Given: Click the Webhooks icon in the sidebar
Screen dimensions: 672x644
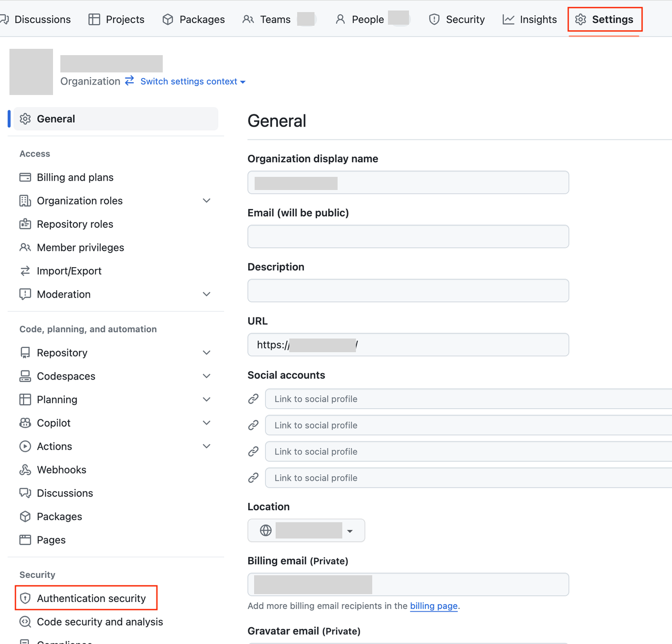Looking at the screenshot, I should click(25, 470).
